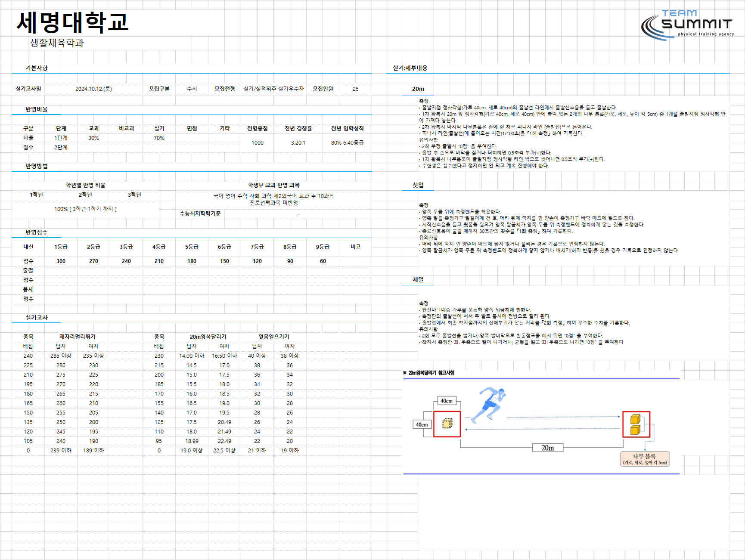Viewport: 745px width, 560px height.
Task: Click the 반영비율 section header
Action: coord(37,109)
